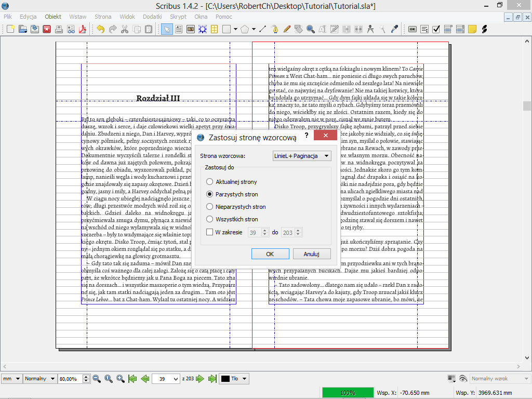Image resolution: width=532 pixels, height=399 pixels.
Task: Open the Strona wzorcowa dropdown
Action: [301, 156]
